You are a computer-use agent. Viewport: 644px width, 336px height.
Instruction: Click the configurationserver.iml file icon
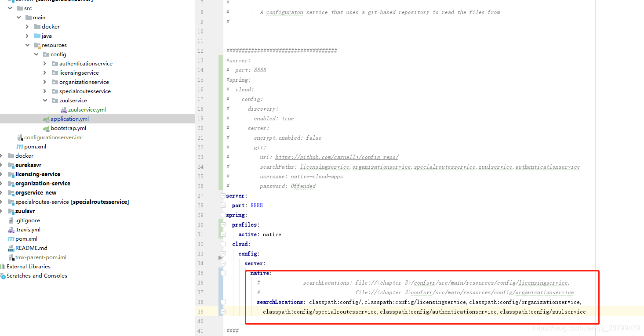tap(20, 137)
